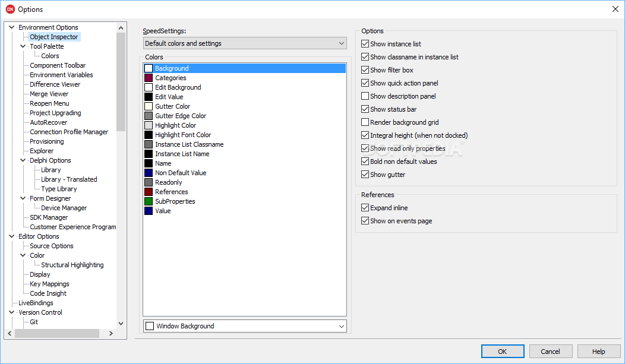This screenshot has width=625, height=364.
Task: Click tree scrollbar up arrow
Action: [121, 27]
